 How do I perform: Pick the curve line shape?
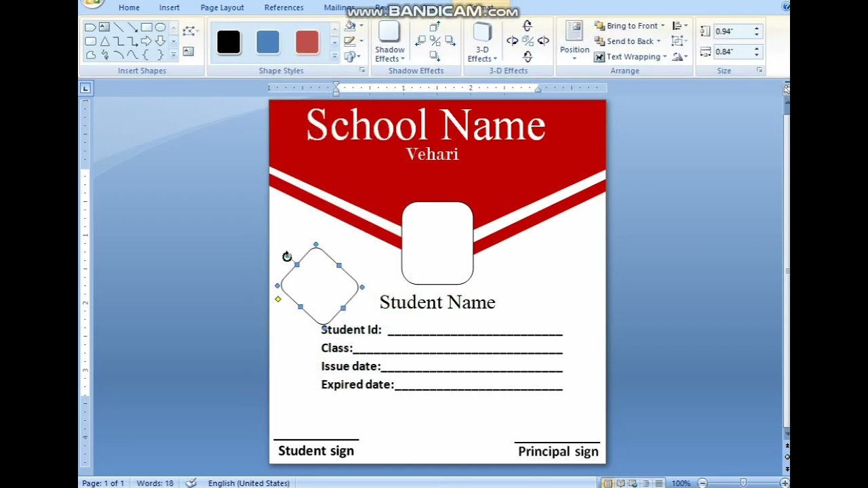click(x=132, y=55)
